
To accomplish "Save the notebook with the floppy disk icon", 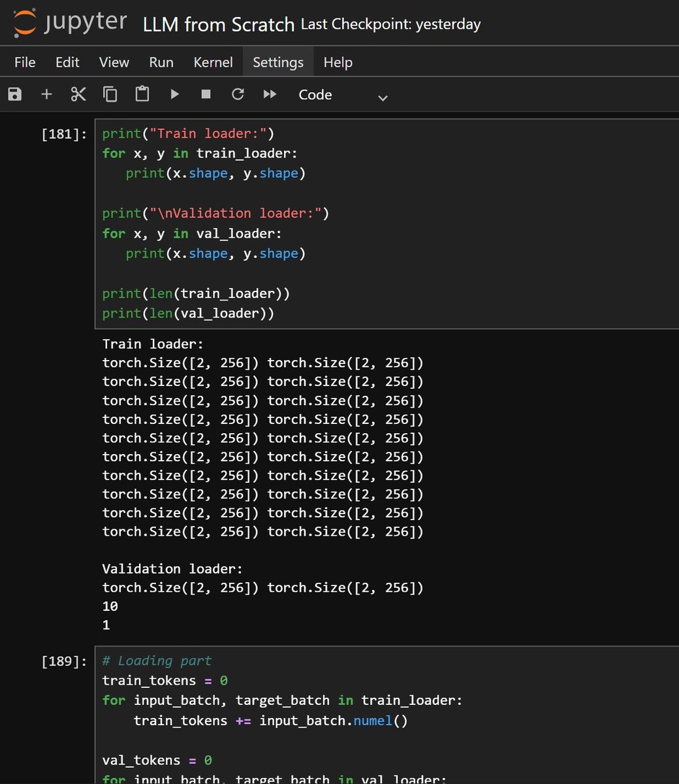I will [x=14, y=95].
